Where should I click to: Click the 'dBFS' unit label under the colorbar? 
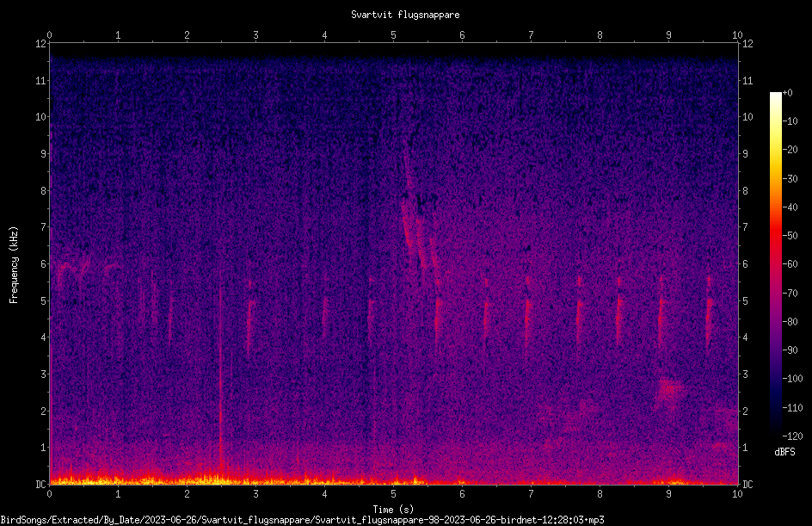coord(784,452)
